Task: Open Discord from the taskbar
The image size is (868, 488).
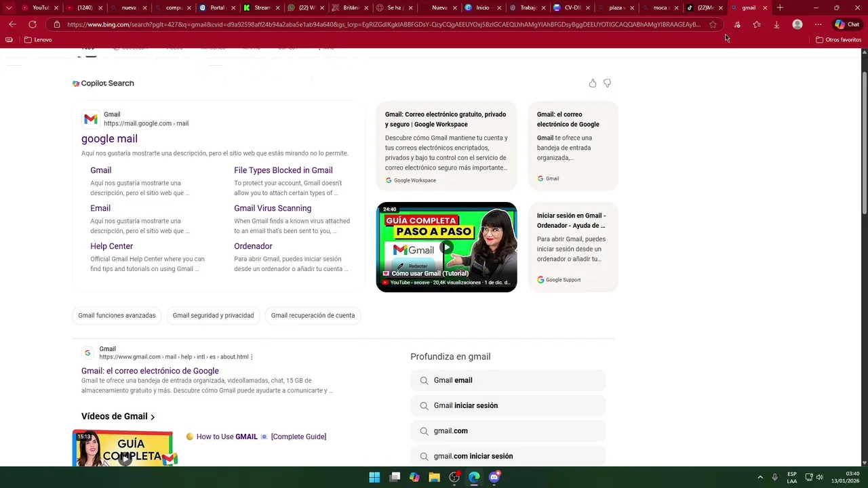Action: [494, 477]
